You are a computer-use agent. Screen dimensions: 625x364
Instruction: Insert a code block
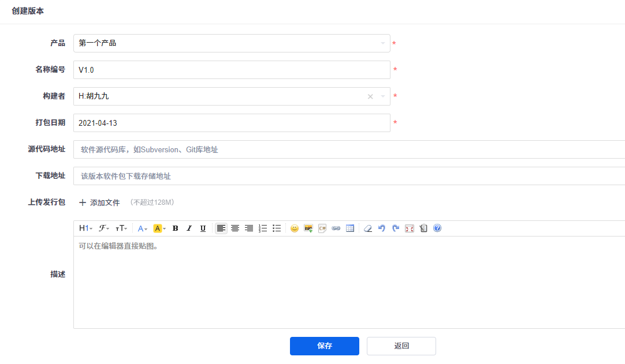pos(322,228)
